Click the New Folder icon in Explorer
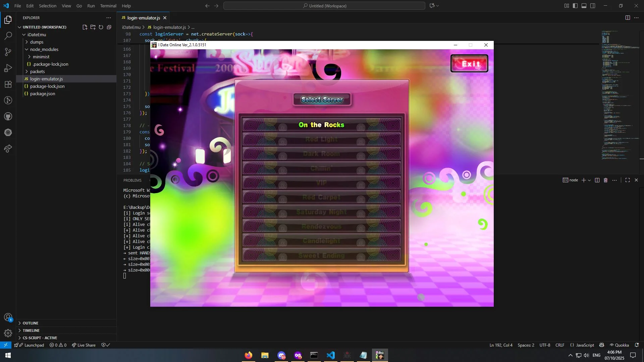Image resolution: width=644 pixels, height=362 pixels. click(x=93, y=27)
